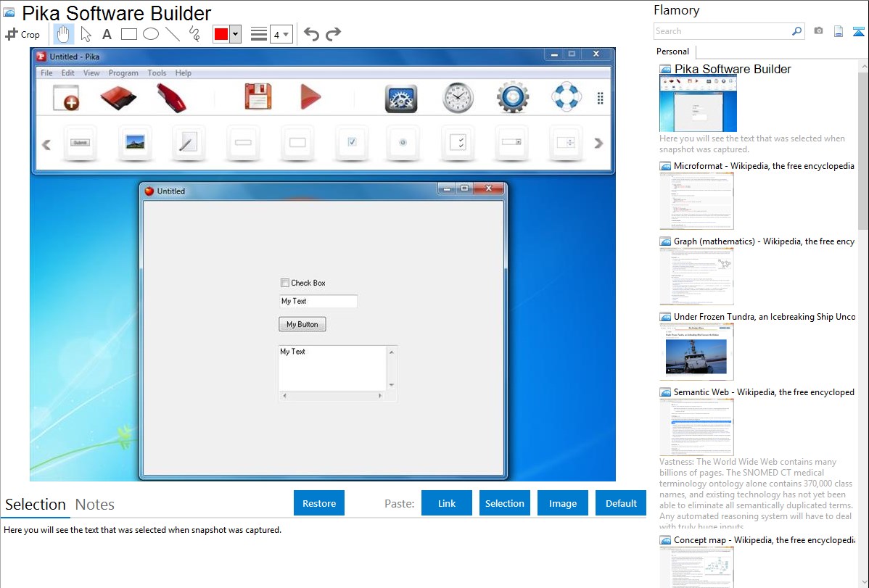Type in the Flamory search field
This screenshot has height=588, width=869.
click(722, 31)
